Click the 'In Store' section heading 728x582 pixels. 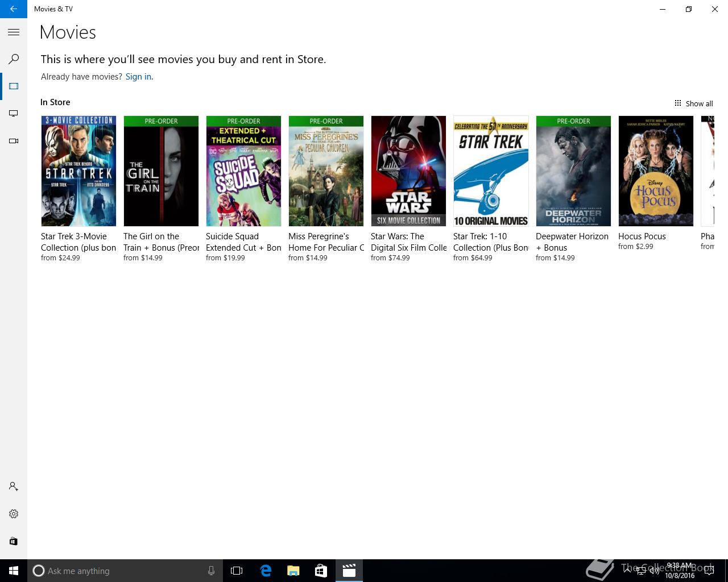55,102
